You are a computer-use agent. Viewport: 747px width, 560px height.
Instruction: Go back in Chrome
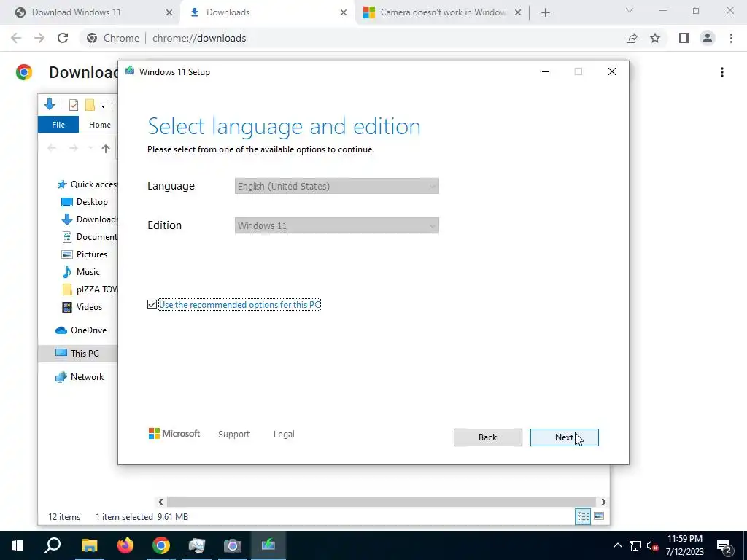16,38
